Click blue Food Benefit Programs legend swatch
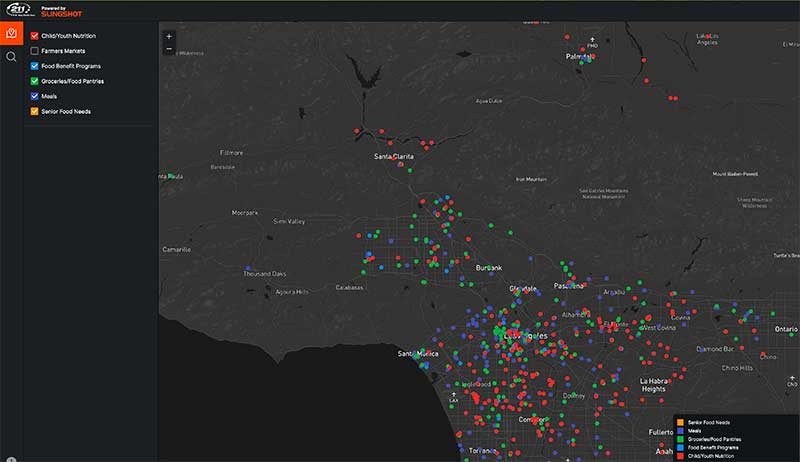Viewport: 800px width, 462px height. click(680, 448)
